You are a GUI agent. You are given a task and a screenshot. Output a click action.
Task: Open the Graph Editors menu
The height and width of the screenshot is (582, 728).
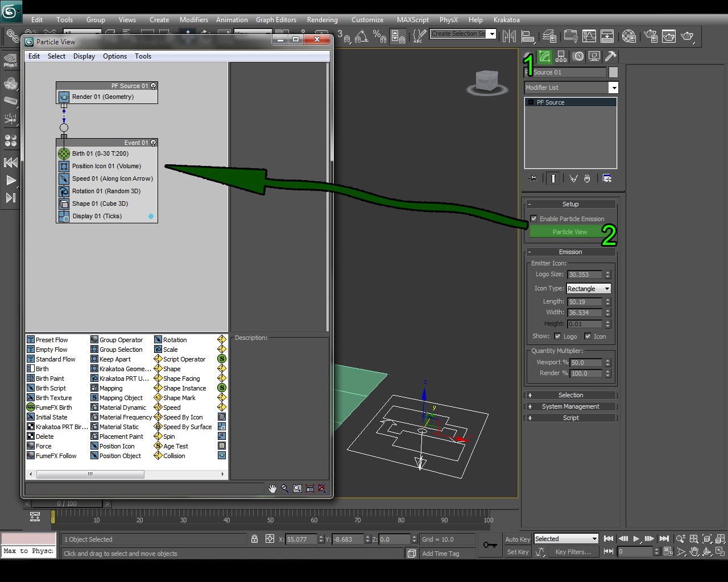276,19
